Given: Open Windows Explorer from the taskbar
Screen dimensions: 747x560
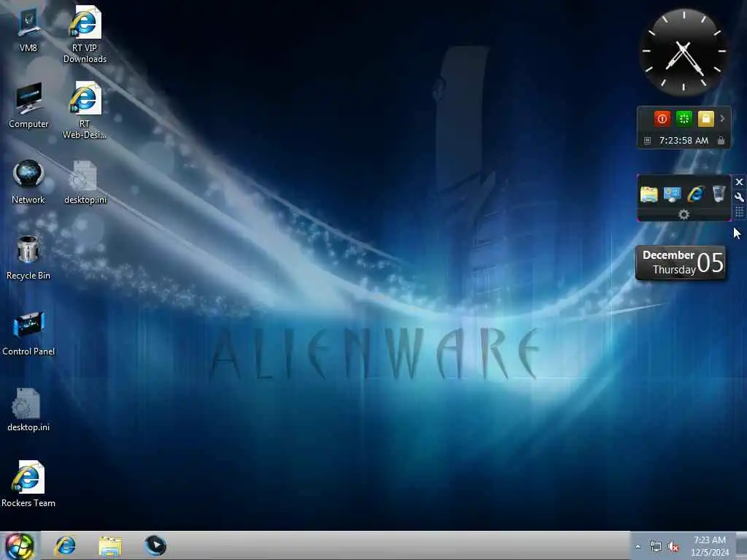Looking at the screenshot, I should pyautogui.click(x=111, y=545).
